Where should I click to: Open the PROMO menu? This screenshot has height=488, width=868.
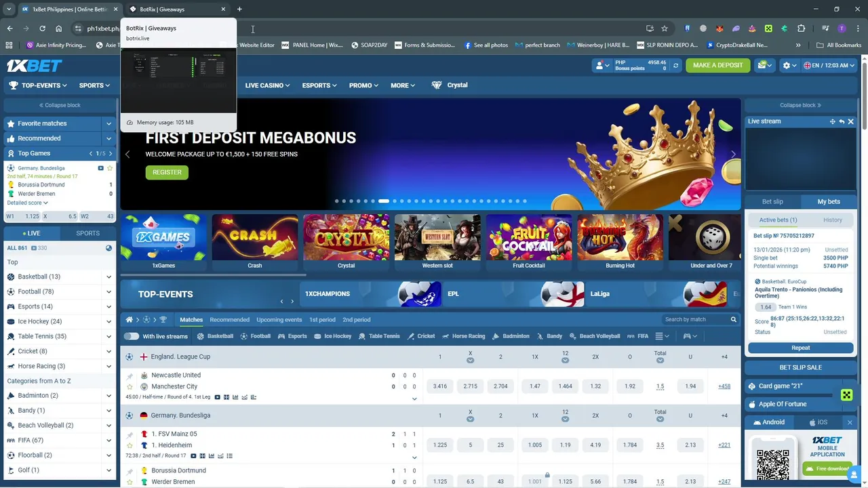[363, 85]
